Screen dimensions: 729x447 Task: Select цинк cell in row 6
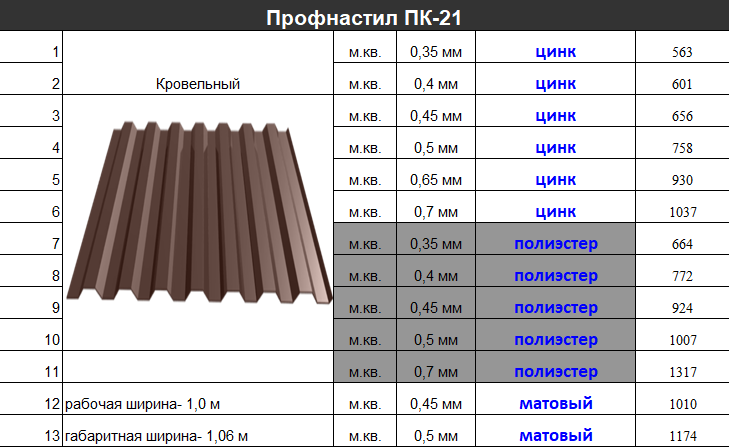(556, 207)
